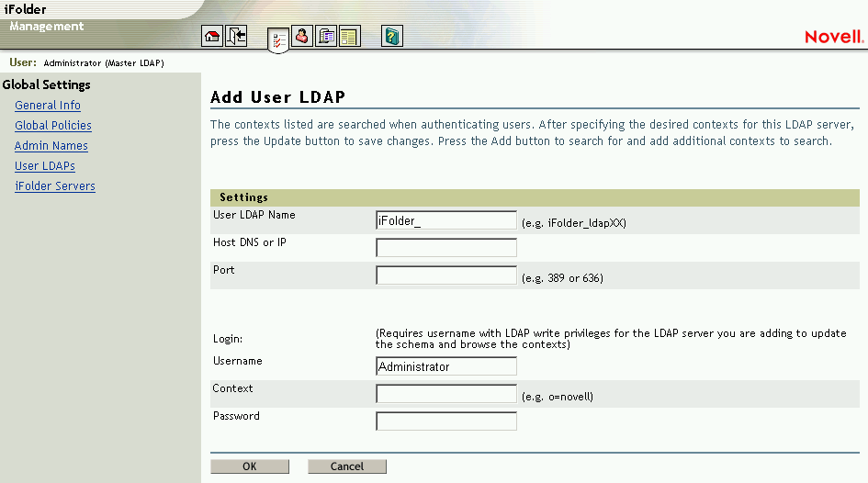This screenshot has height=483, width=868.
Task: Open the General Info link
Action: (48, 106)
